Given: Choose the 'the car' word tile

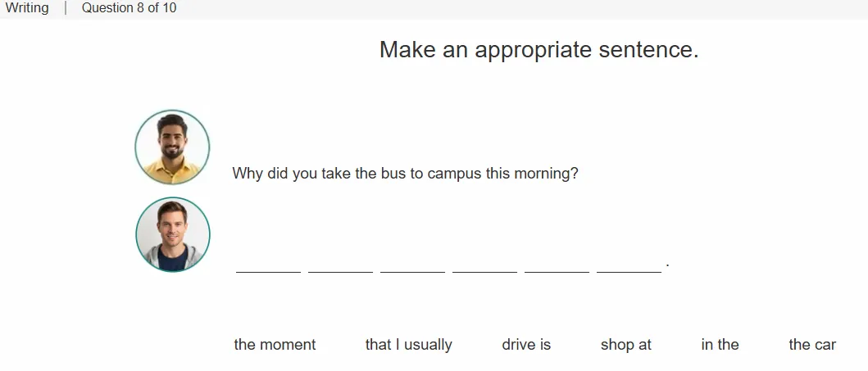Looking at the screenshot, I should point(812,345).
